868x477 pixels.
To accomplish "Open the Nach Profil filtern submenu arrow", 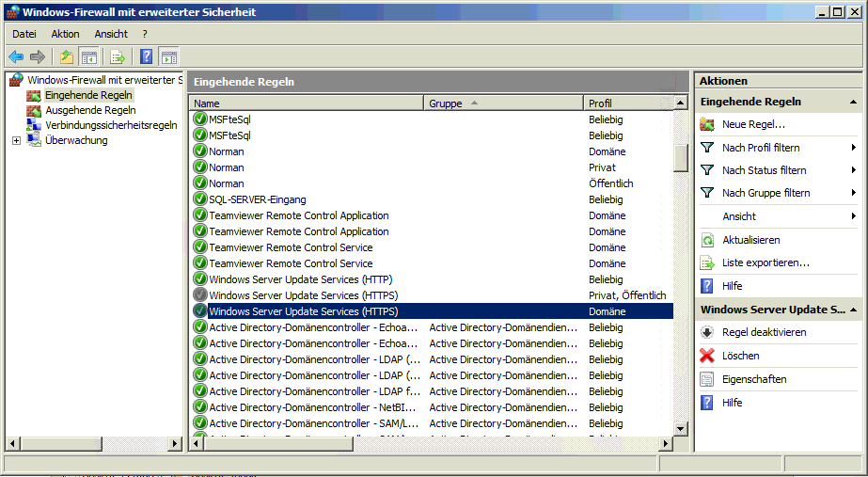I will click(x=853, y=148).
